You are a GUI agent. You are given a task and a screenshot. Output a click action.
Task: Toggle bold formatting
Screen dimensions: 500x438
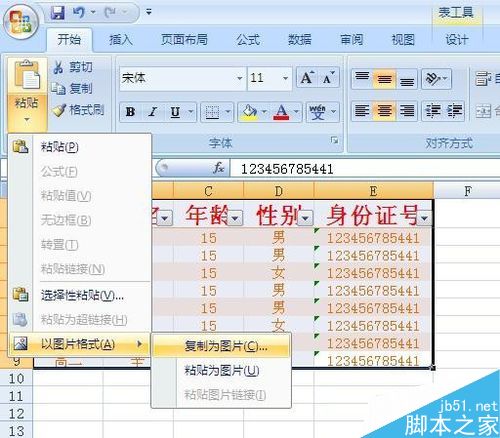coord(130,112)
